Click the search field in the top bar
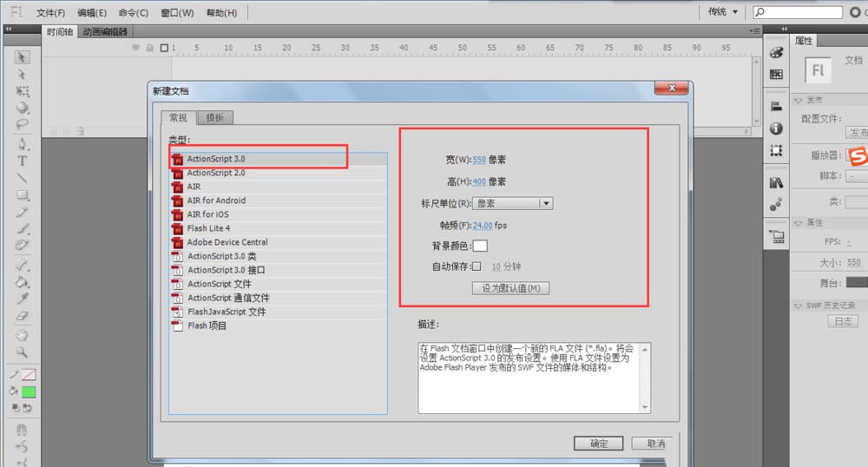Image resolution: width=868 pixels, height=467 pixels. tap(799, 11)
